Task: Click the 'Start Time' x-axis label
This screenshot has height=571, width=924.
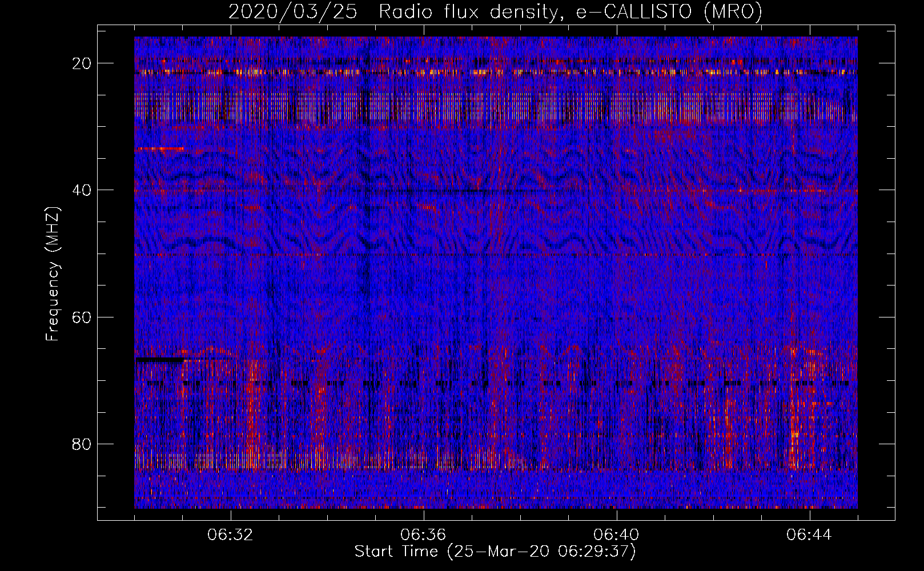Action: (495, 552)
